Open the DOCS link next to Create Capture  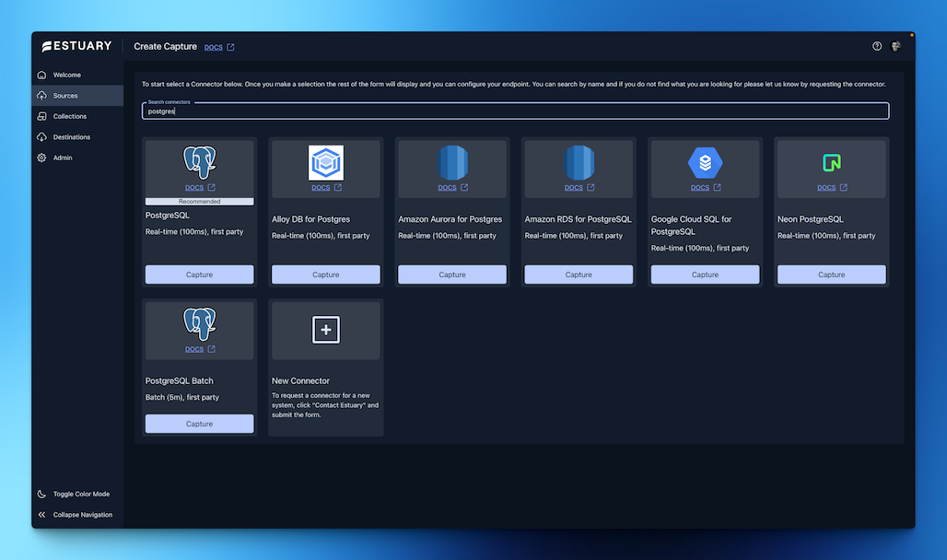(213, 47)
